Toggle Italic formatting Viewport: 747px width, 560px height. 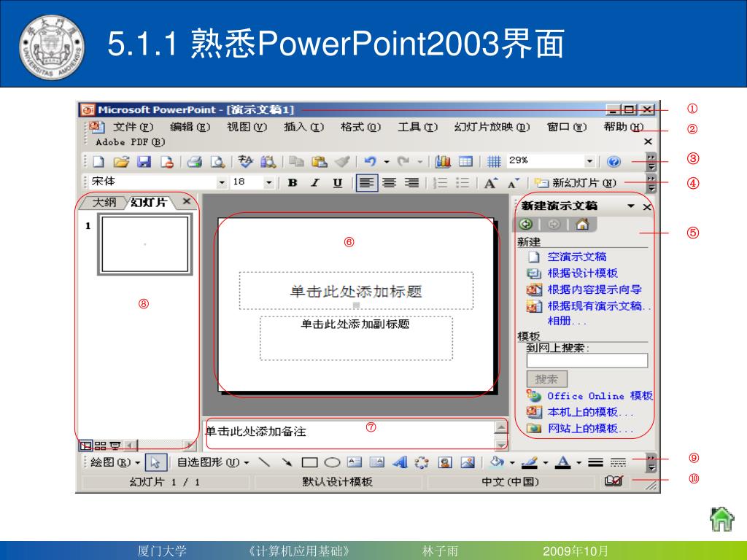(315, 183)
